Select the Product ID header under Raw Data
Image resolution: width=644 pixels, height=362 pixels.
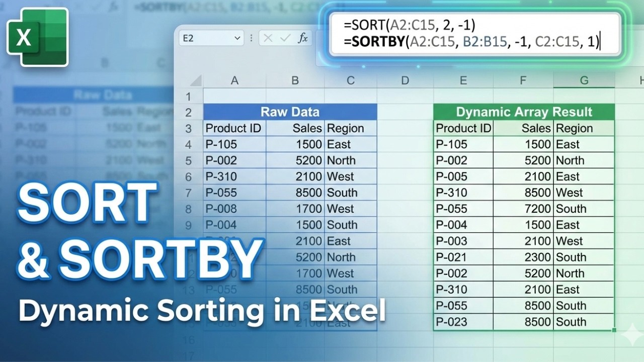point(235,128)
